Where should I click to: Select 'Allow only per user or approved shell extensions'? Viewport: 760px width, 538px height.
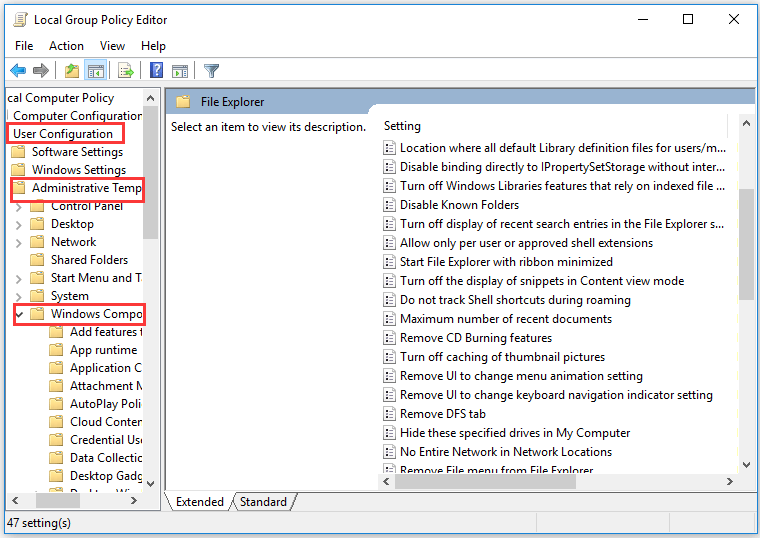(x=526, y=243)
